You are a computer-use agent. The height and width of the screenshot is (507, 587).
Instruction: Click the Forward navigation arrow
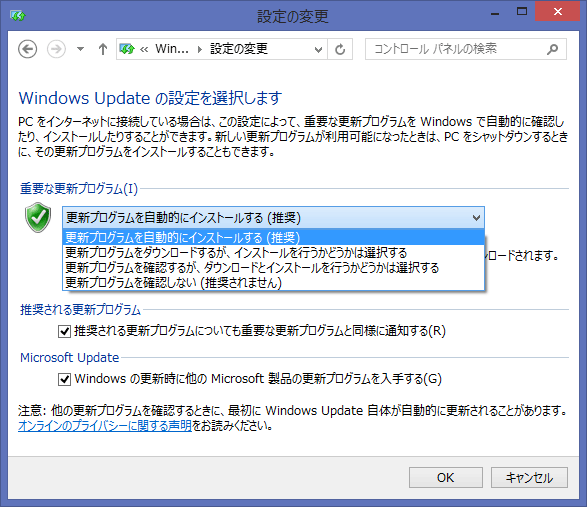pyautogui.click(x=56, y=49)
